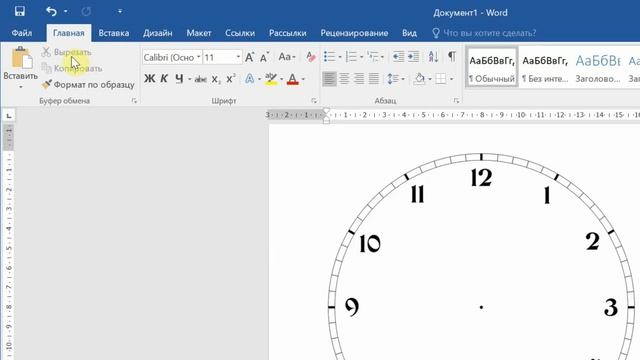The image size is (640, 360).
Task: Click Вырезать (cut) button
Action: coord(67,52)
